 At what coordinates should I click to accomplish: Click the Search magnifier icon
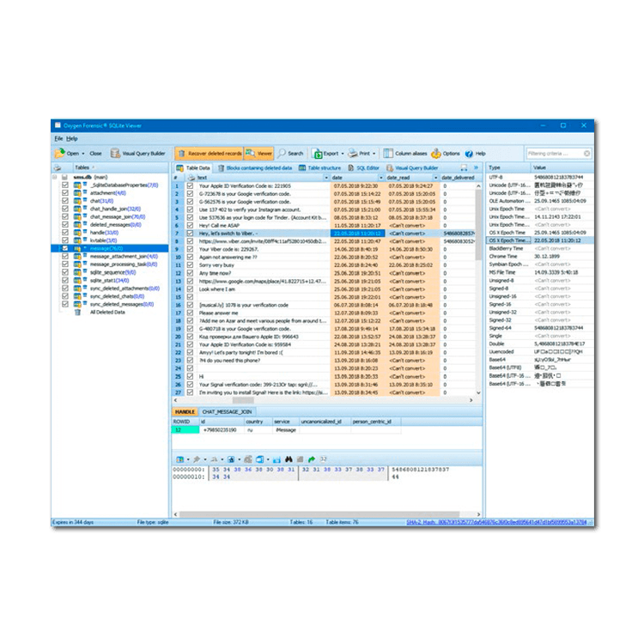(283, 154)
